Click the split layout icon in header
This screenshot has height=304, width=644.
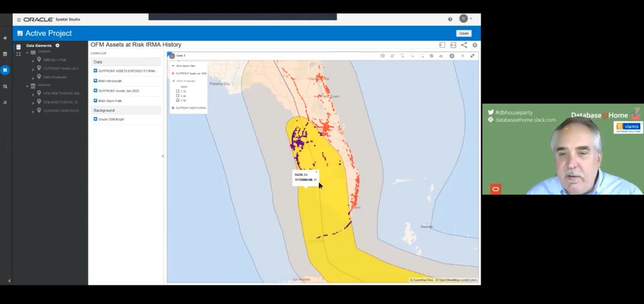(453, 45)
